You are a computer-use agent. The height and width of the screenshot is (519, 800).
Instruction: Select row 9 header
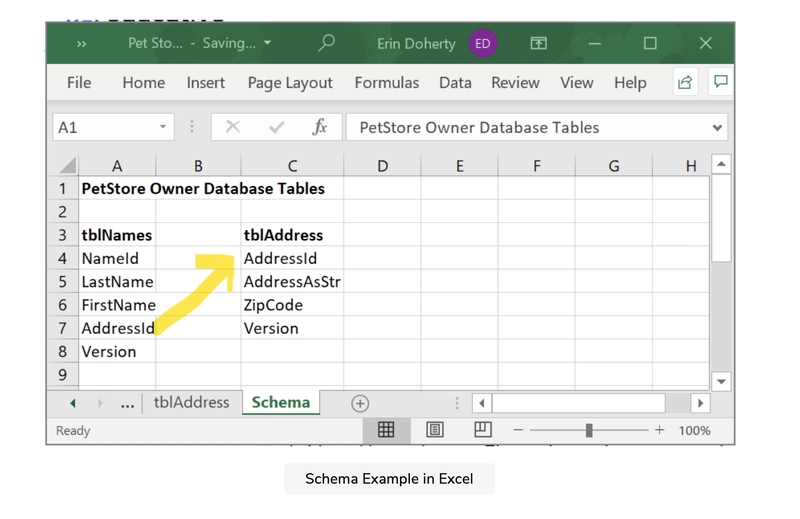62,375
